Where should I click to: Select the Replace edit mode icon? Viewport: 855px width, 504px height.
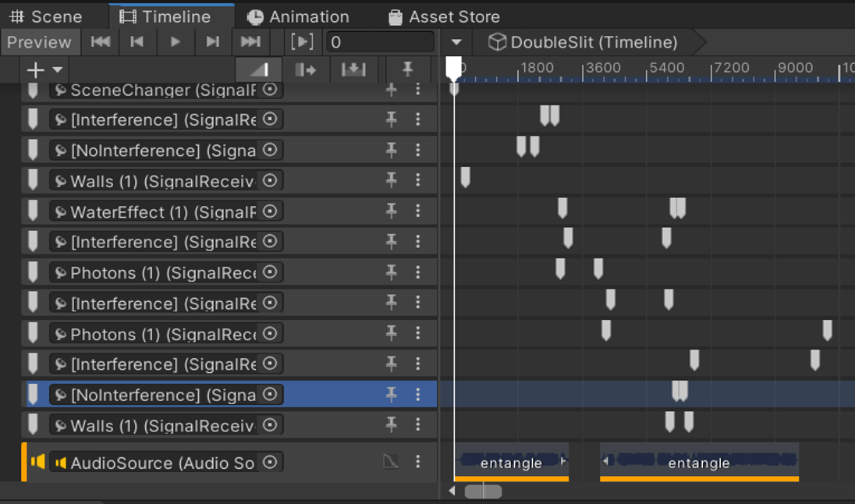tap(353, 69)
